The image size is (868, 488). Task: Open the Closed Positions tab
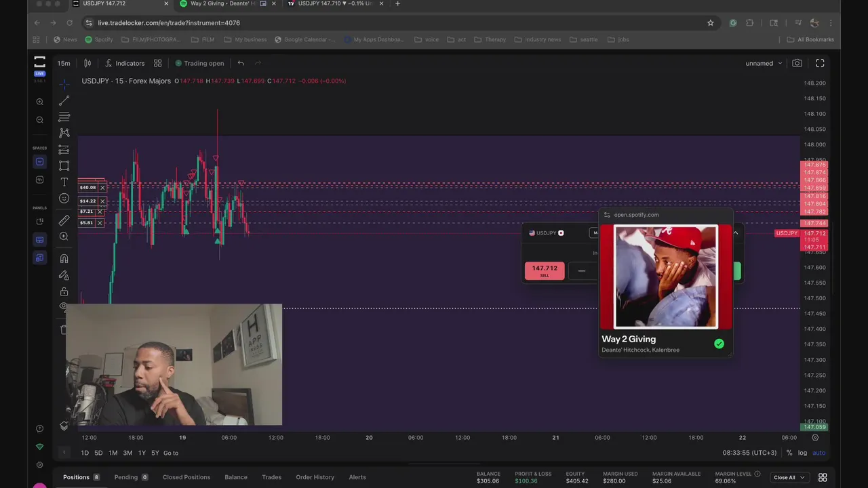pos(186,477)
